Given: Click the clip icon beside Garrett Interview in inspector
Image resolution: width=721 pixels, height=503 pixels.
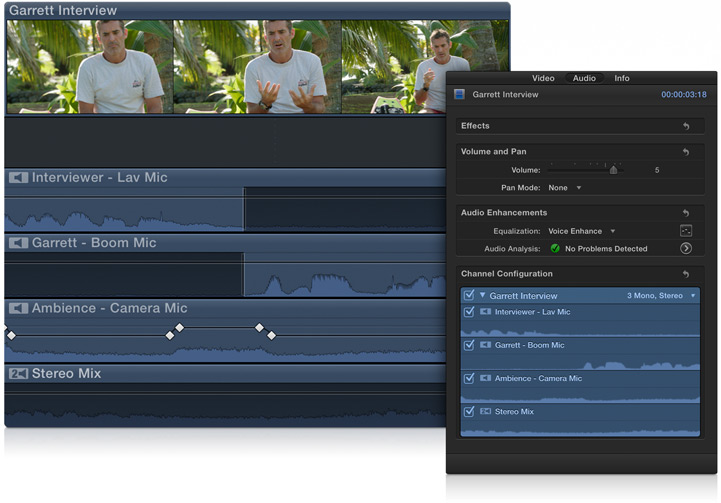Looking at the screenshot, I should point(460,95).
